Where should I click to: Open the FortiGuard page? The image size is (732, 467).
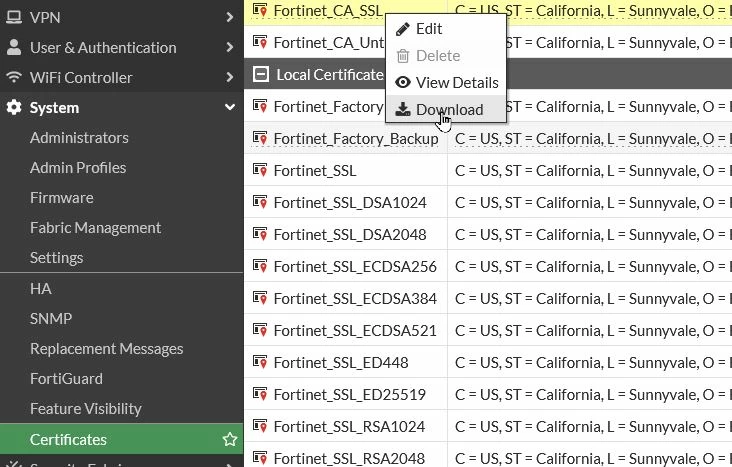tap(66, 379)
